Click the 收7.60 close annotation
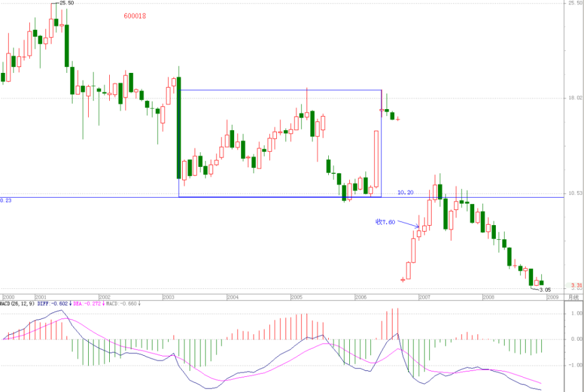This screenshot has height=392, width=584. pos(385,222)
